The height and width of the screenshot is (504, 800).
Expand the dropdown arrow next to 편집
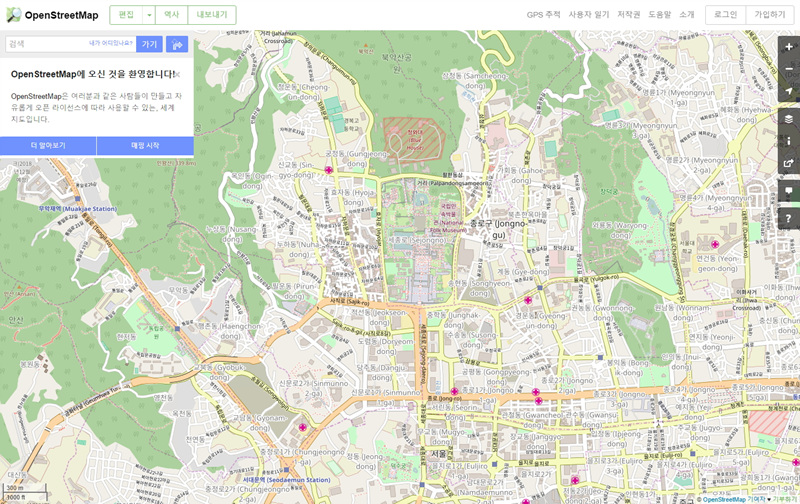coord(149,15)
